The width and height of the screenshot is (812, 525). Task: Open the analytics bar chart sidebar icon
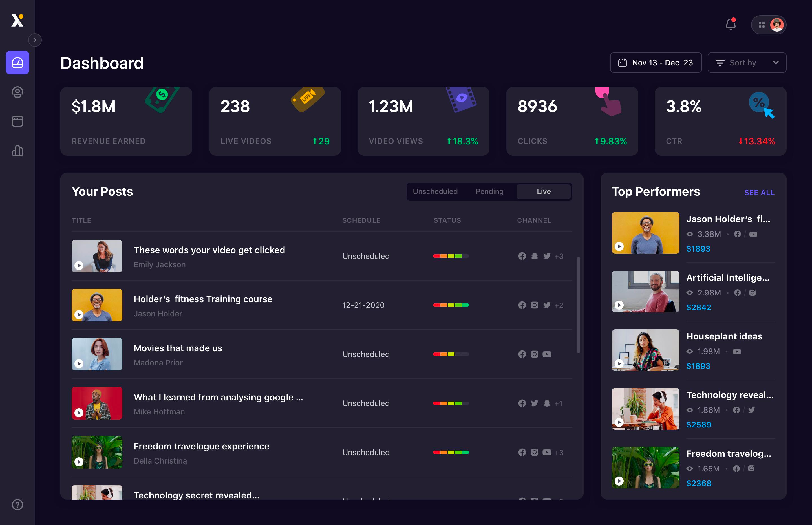[17, 150]
